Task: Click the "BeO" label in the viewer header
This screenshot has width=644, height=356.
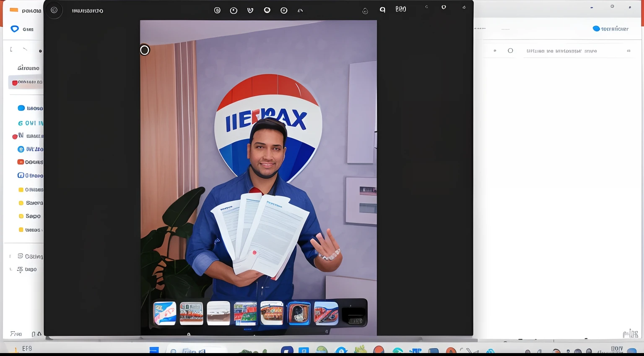Action: click(401, 9)
